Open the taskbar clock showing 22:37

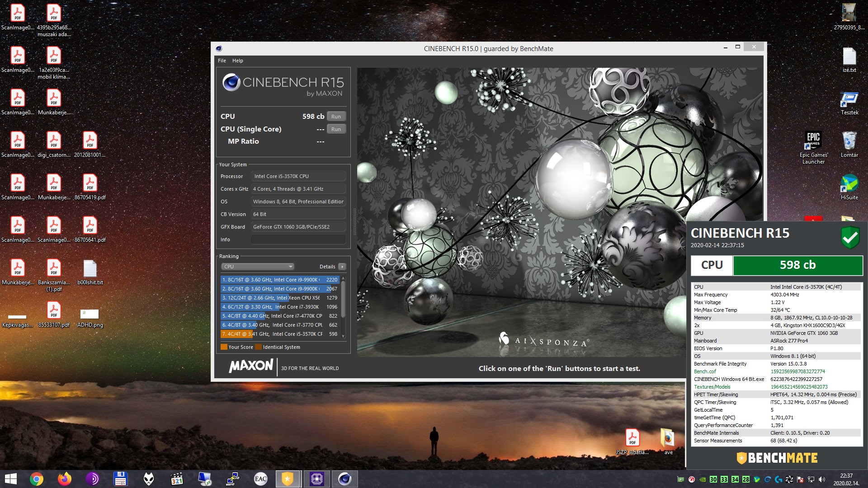(846, 479)
